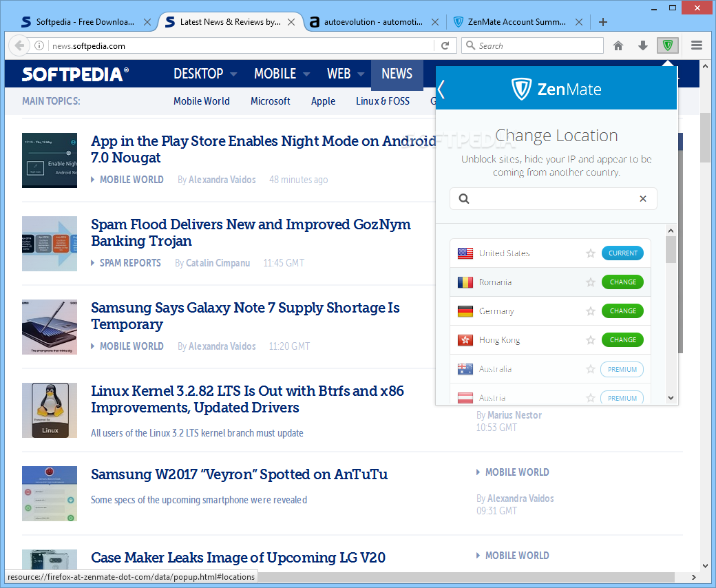Open the Linux Kernel 3.2.82 LTS article
716x588 pixels.
247,399
